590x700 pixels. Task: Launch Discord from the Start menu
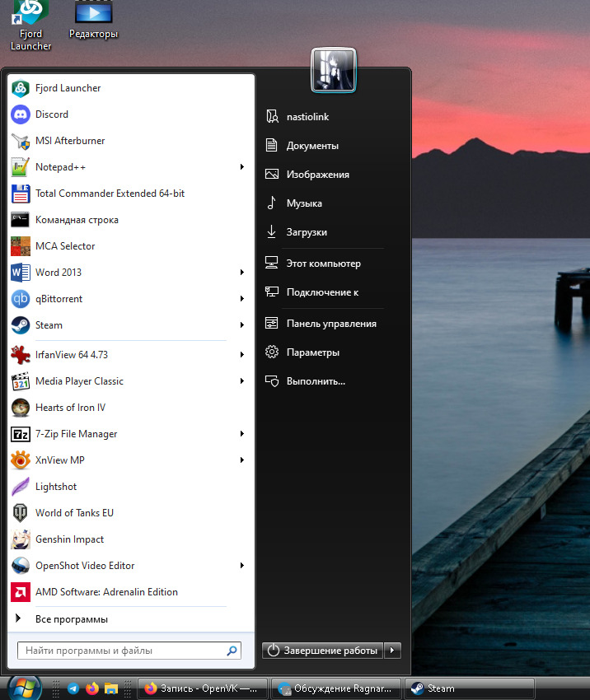point(130,114)
